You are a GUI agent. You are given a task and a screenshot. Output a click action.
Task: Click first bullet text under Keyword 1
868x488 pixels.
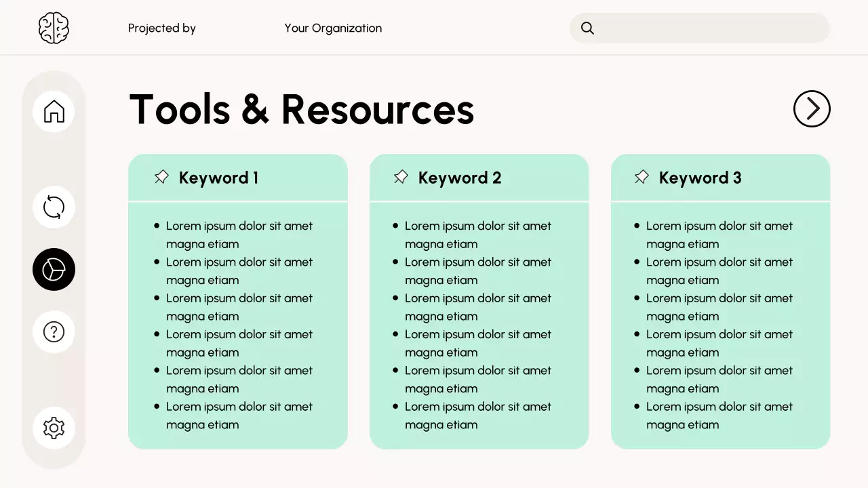[239, 235]
